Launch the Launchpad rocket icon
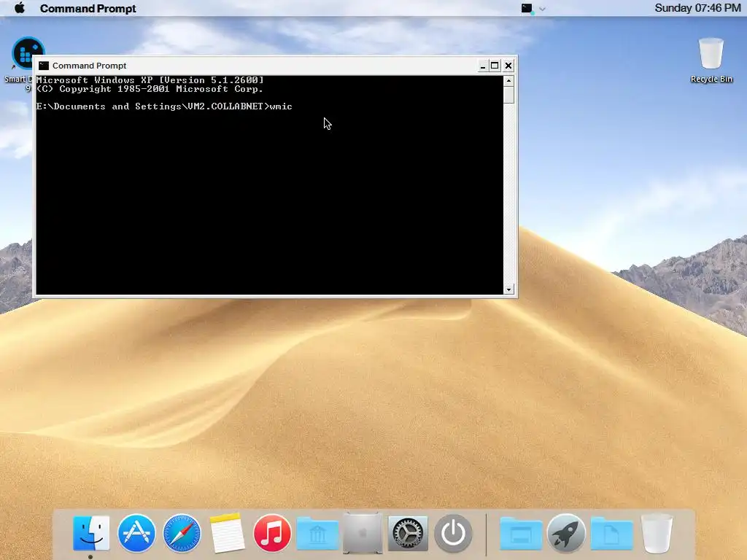The height and width of the screenshot is (560, 747). click(x=566, y=533)
